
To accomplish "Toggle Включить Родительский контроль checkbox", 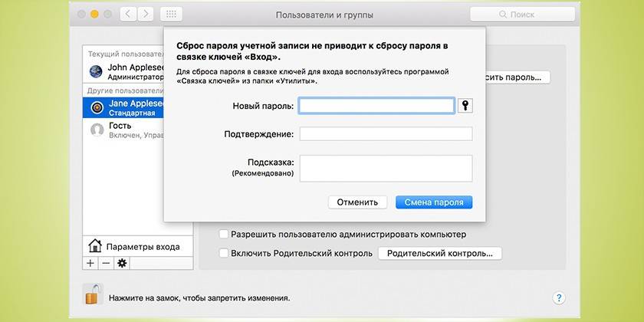I will tap(224, 253).
